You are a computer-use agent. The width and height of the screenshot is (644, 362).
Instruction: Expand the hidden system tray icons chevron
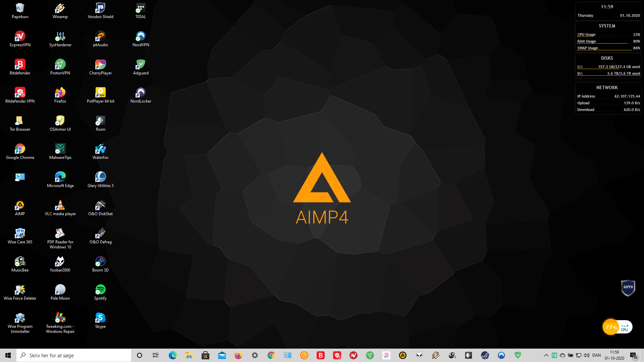tap(546, 355)
